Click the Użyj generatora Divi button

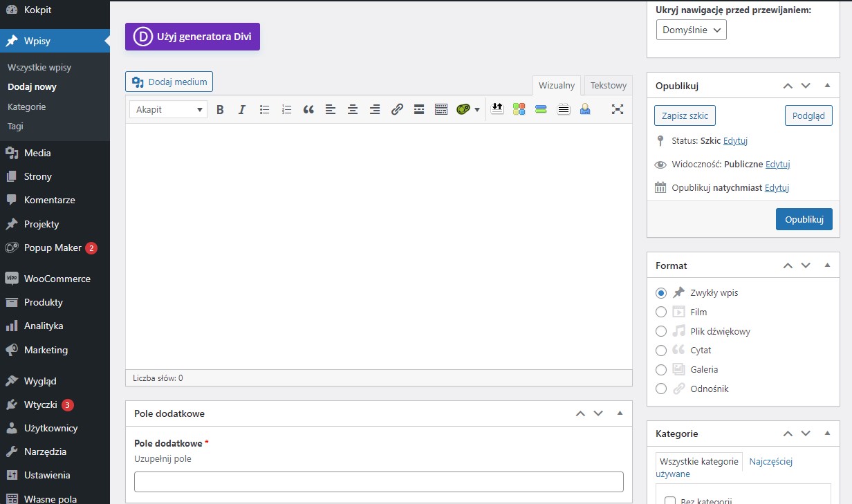tap(192, 37)
